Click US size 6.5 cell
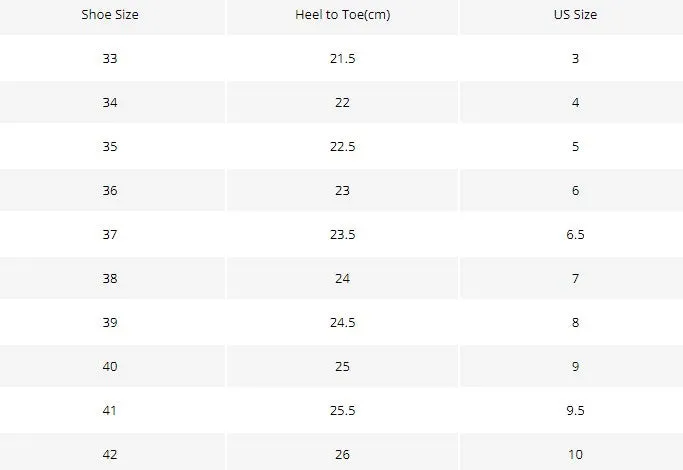683x470 pixels. 575,234
